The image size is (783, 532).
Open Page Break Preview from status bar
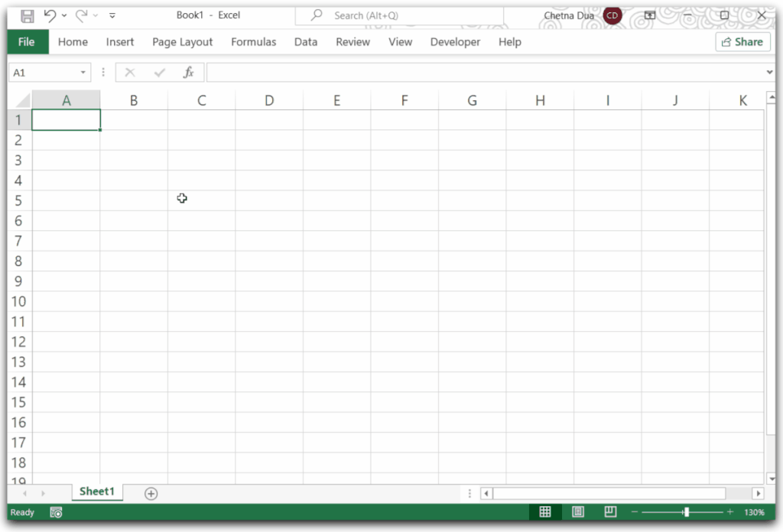609,511
